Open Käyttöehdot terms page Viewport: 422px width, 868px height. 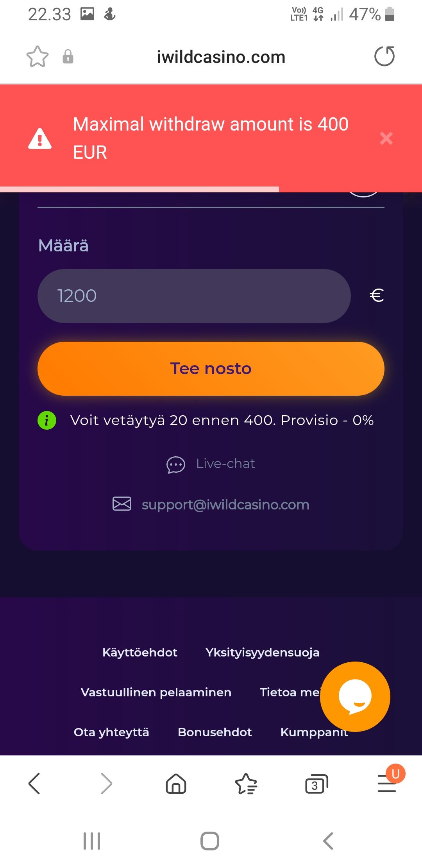pos(139,652)
